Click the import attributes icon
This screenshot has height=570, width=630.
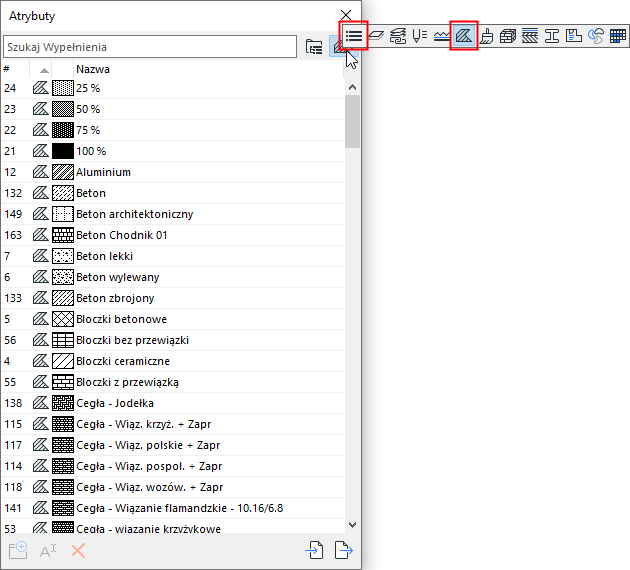pyautogui.click(x=314, y=550)
